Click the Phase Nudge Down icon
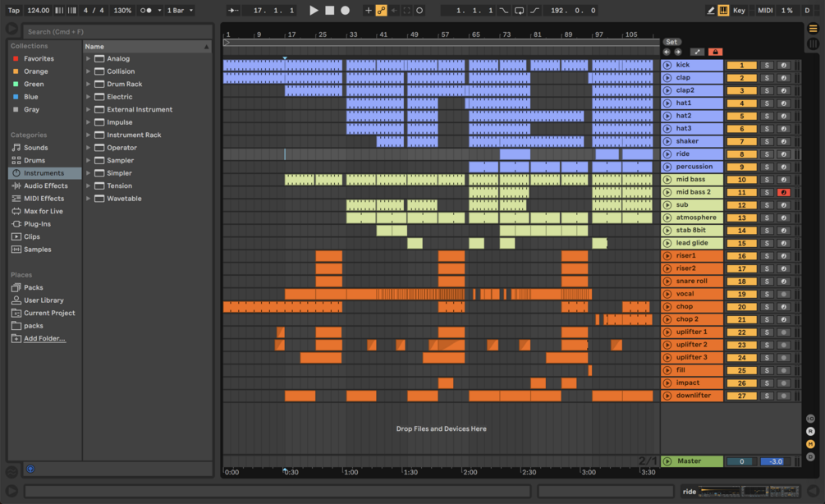 [x=58, y=10]
